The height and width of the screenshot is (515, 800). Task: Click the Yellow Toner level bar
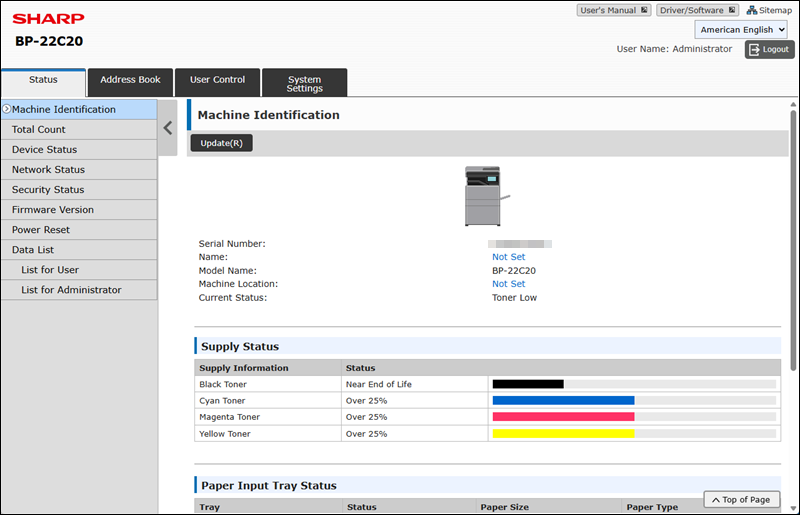coord(634,433)
